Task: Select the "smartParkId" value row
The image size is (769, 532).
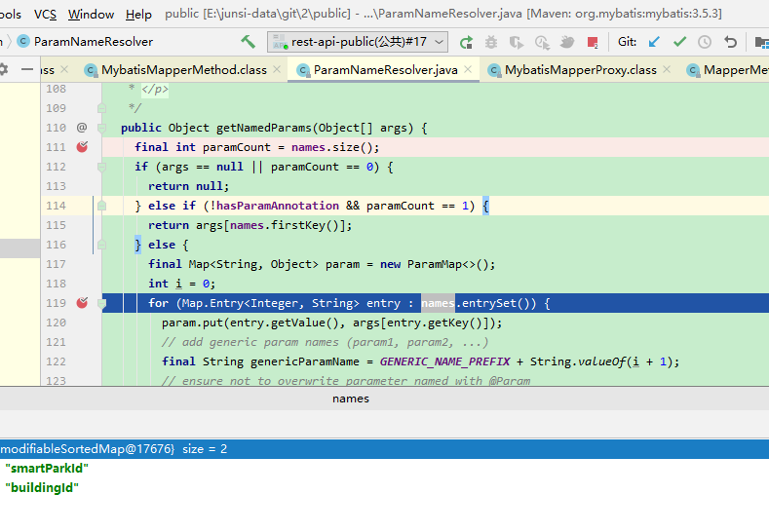Action: pyautogui.click(x=47, y=469)
